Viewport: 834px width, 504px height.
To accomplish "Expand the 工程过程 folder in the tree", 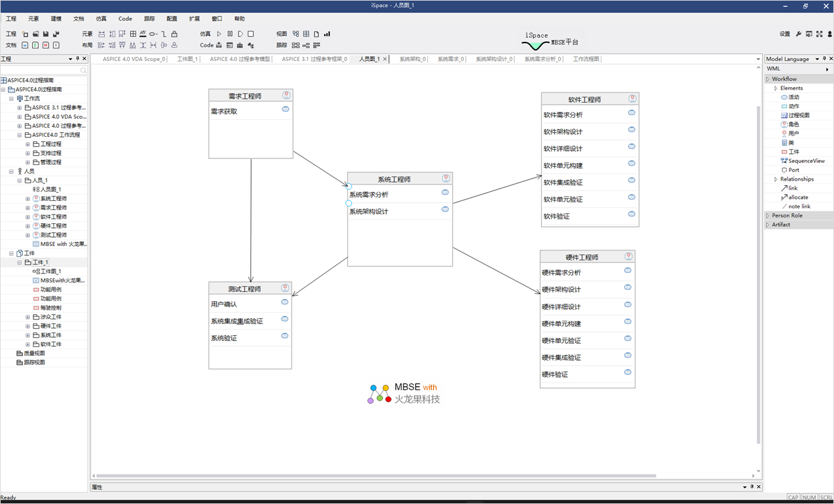I will [x=28, y=144].
